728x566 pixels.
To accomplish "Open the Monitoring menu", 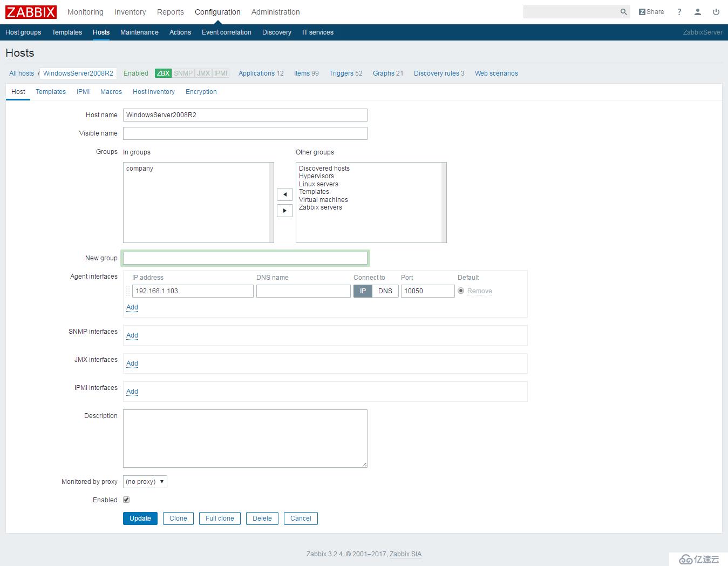I will (x=85, y=12).
